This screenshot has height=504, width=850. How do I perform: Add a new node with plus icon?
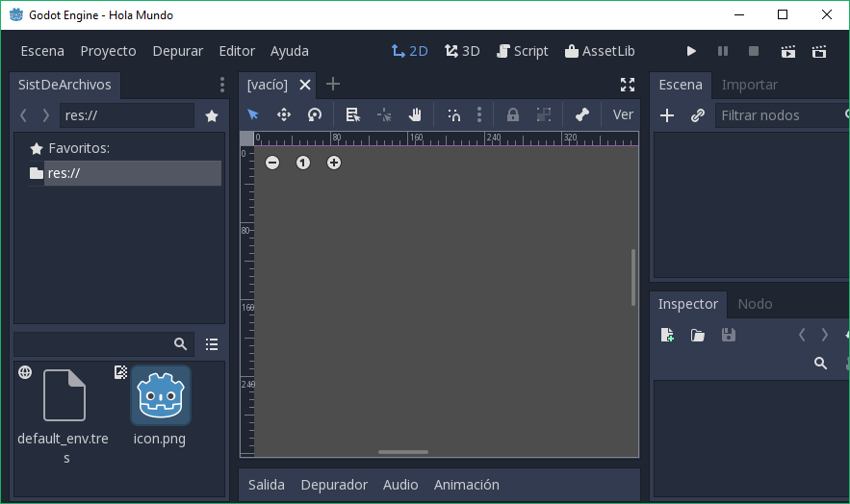tap(667, 115)
